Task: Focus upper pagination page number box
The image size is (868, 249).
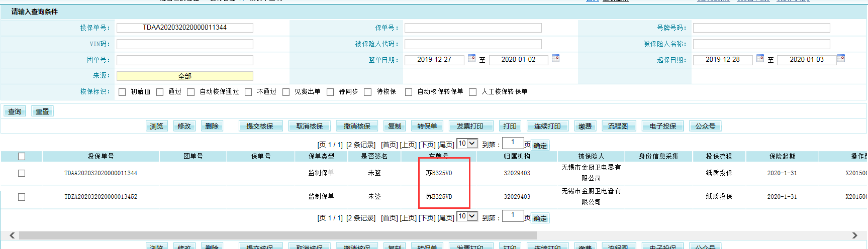Action: tap(513, 143)
